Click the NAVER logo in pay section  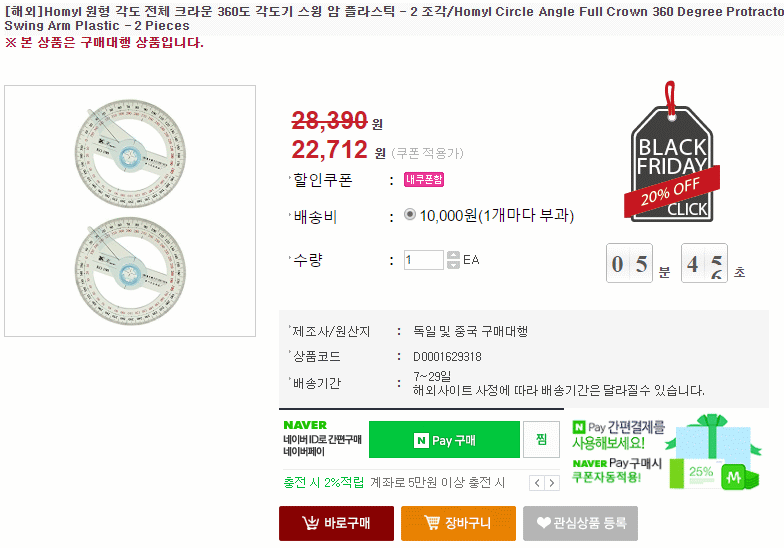(305, 426)
